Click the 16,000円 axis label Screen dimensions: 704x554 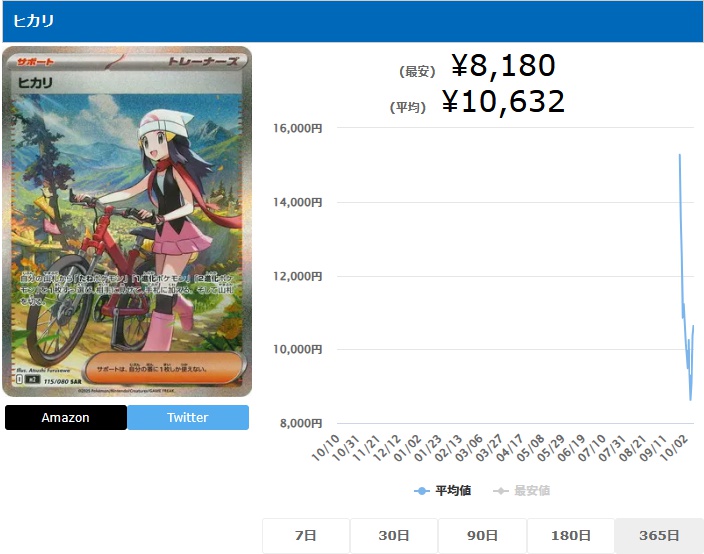click(298, 128)
